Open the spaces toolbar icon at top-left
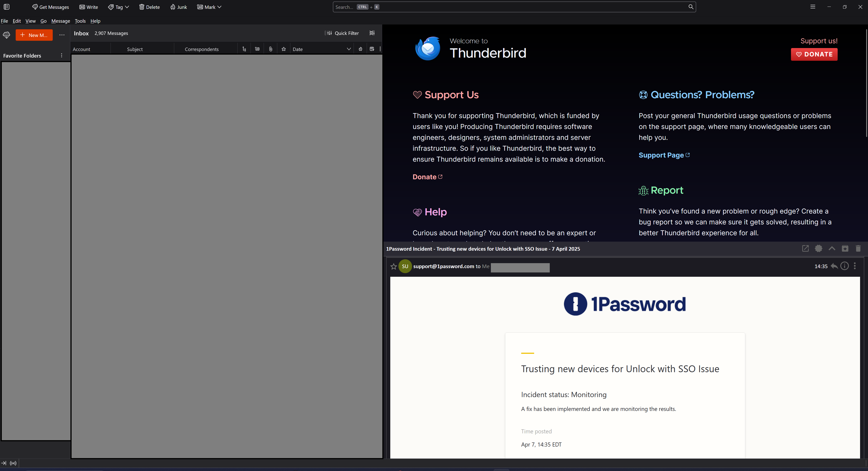Viewport: 868px width, 471px height. (x=6, y=7)
